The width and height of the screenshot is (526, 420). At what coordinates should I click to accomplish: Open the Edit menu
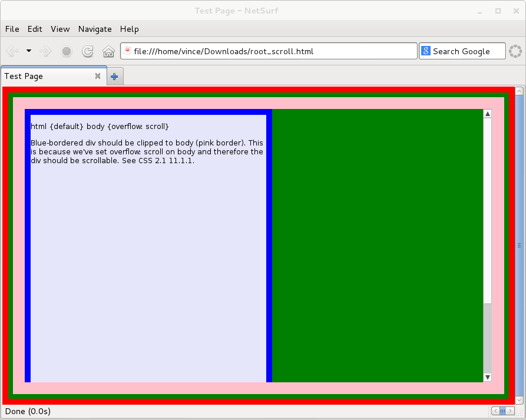click(x=35, y=29)
